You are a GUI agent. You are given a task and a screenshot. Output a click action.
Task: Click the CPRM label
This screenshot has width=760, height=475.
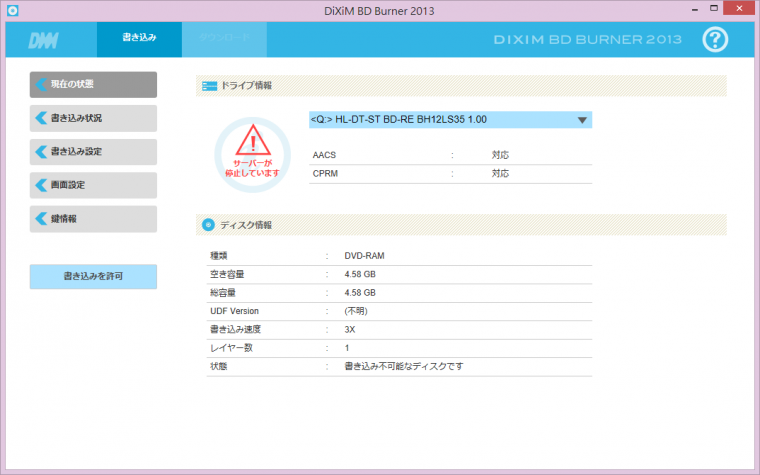coord(325,174)
